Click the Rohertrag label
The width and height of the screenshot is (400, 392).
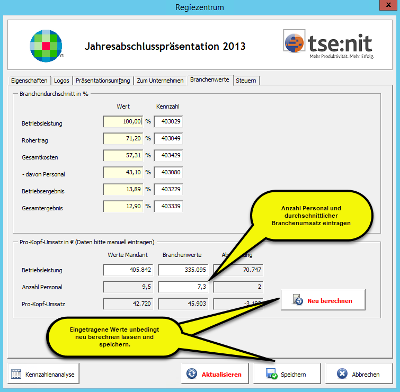(x=35, y=140)
